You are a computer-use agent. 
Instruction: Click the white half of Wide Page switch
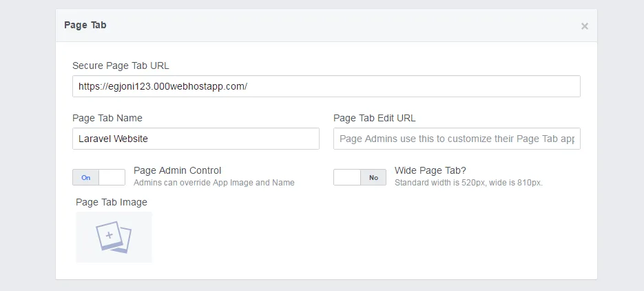click(347, 177)
